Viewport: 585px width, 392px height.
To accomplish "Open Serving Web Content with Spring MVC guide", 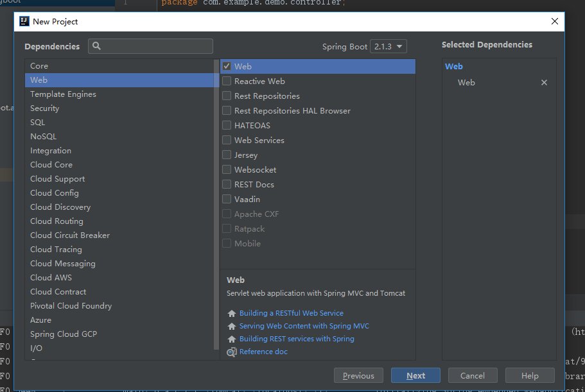I will click(304, 326).
